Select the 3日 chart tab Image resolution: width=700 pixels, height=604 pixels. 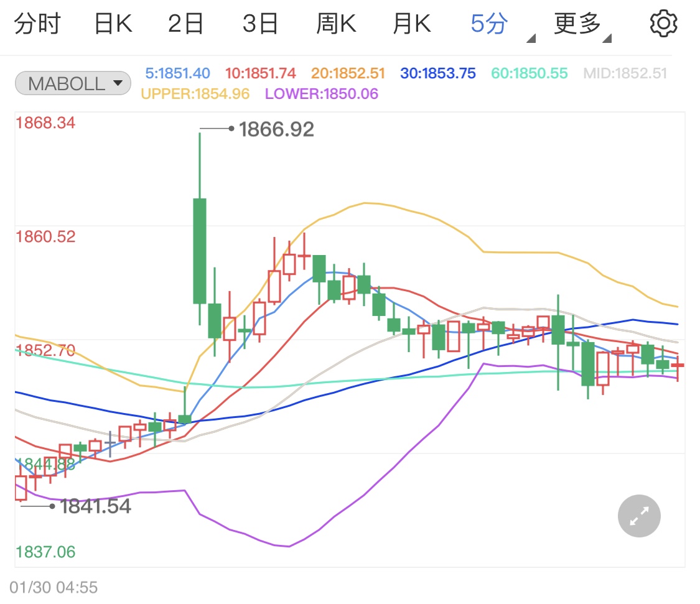[260, 24]
